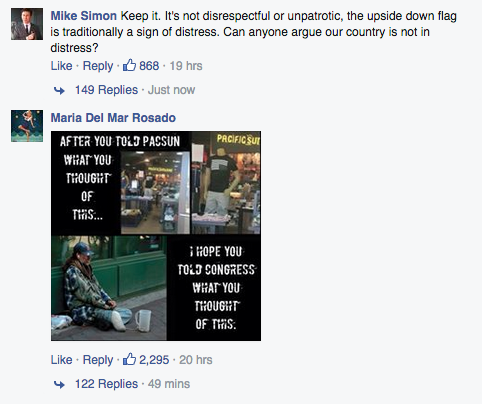Open the PacSun meme image
Image resolution: width=482 pixels, height=404 pixels.
(x=156, y=236)
